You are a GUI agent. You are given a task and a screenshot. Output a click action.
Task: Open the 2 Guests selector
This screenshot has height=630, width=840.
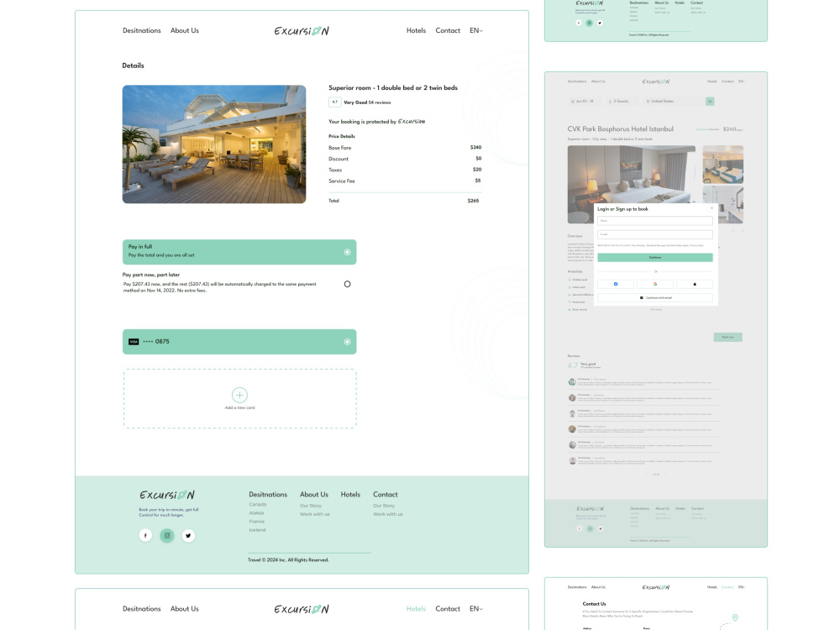[622, 102]
